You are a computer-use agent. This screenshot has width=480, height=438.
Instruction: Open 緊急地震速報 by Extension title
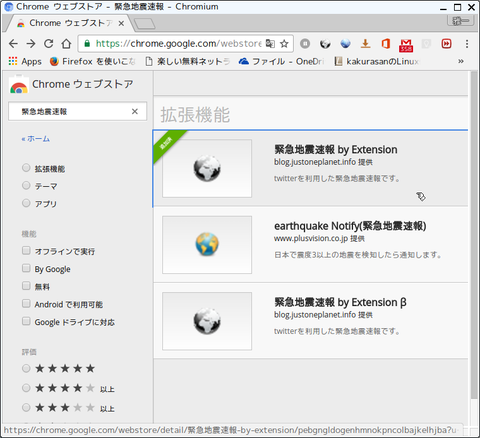(336, 150)
